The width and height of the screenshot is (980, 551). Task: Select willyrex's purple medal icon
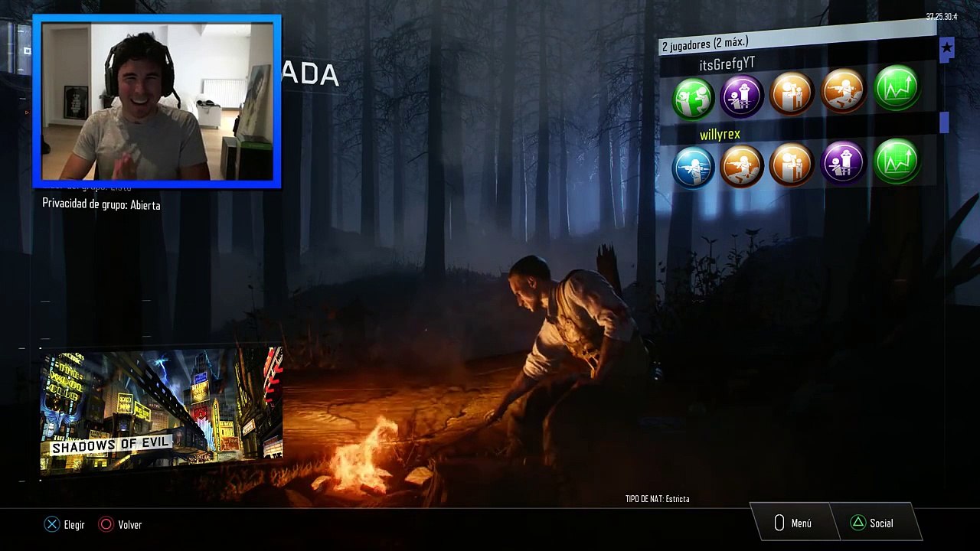843,162
